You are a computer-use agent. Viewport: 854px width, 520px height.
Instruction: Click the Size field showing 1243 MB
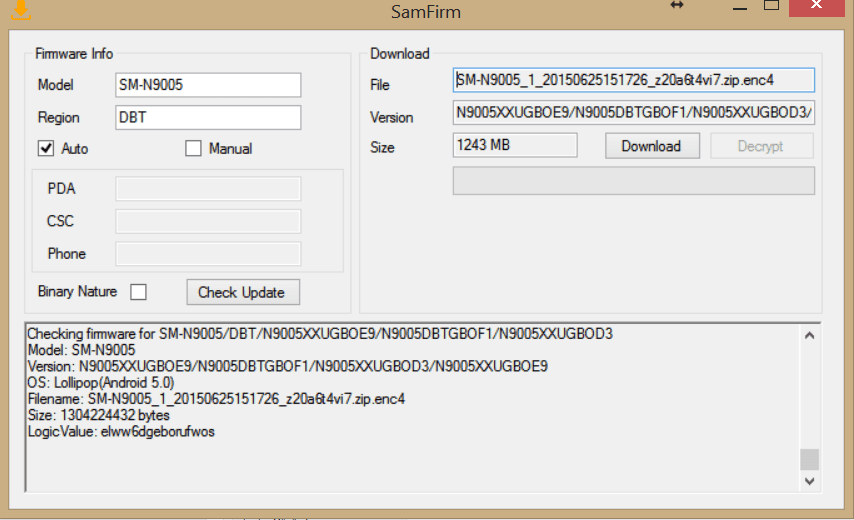coord(515,145)
